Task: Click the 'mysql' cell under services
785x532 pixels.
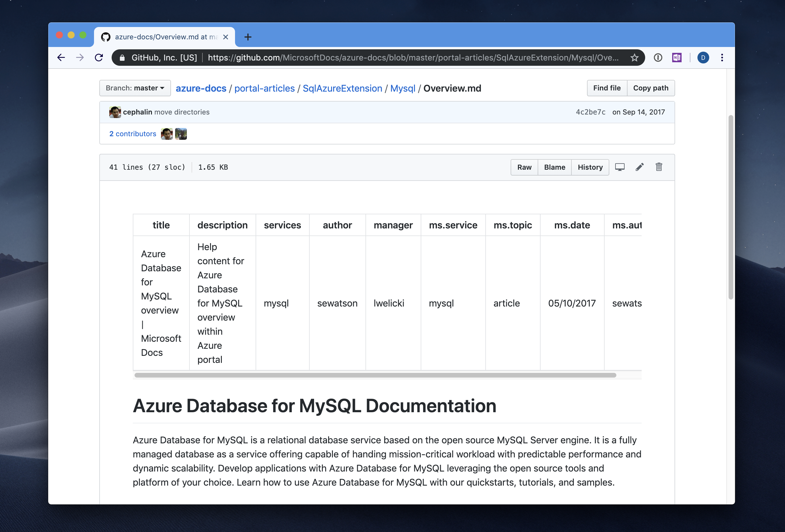Action: (282, 303)
